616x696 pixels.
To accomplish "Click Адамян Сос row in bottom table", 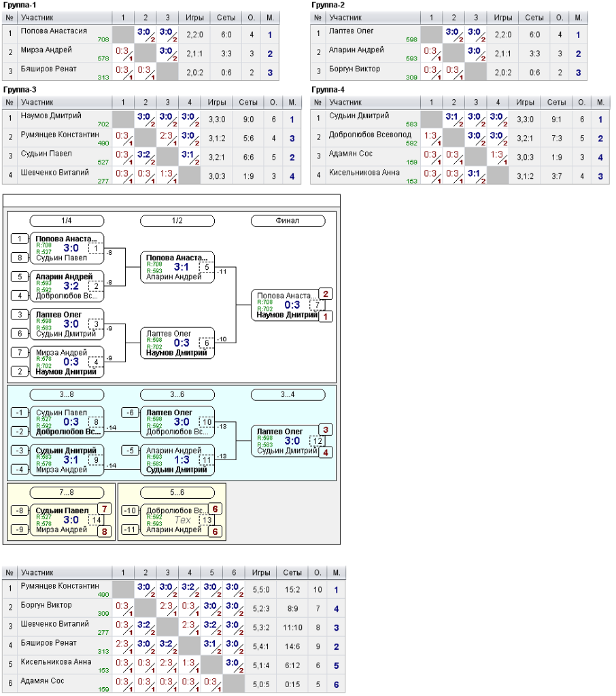I will click(x=173, y=684).
